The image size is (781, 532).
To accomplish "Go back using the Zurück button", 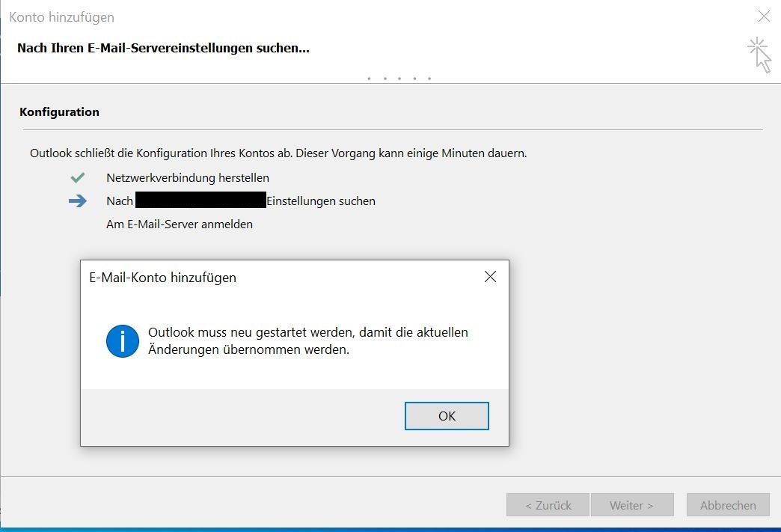I will point(548,504).
